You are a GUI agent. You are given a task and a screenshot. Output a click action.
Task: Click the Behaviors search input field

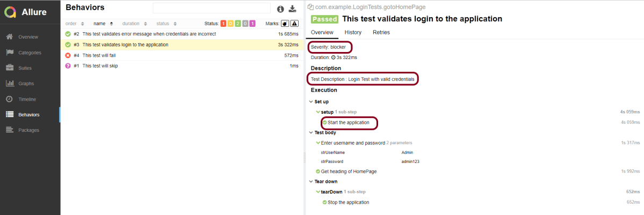click(212, 8)
